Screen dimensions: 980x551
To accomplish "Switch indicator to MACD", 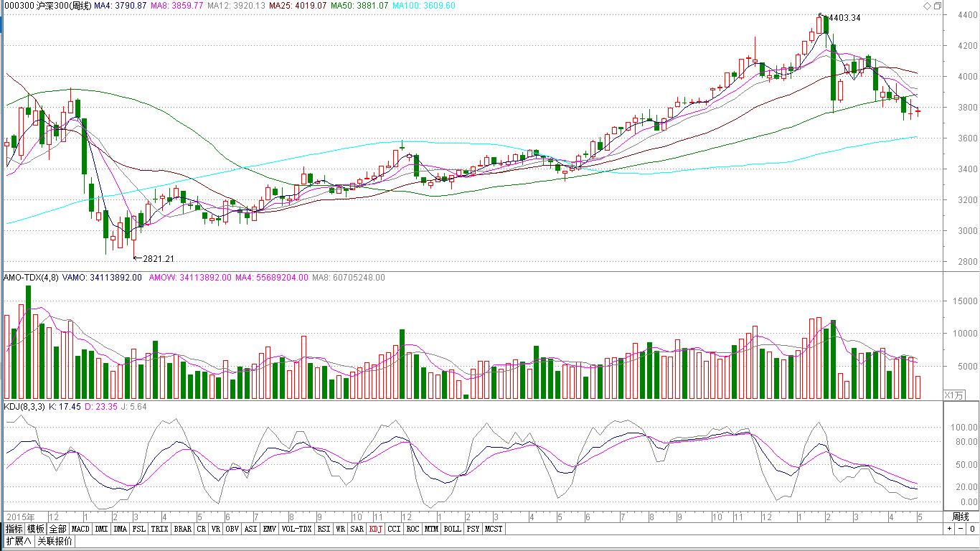I will (x=80, y=529).
